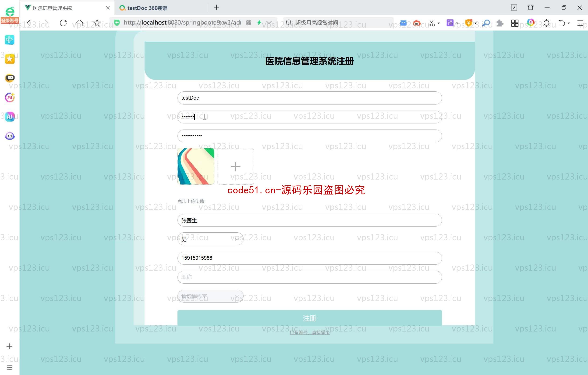Screen dimensions: 588x375
Task: Select the gender dropdown showing 男
Action: (209, 239)
